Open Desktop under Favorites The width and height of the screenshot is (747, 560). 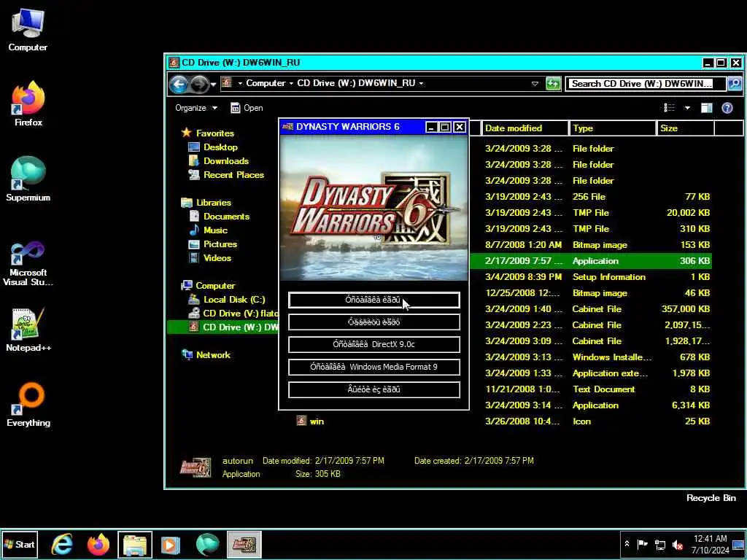[x=220, y=147]
